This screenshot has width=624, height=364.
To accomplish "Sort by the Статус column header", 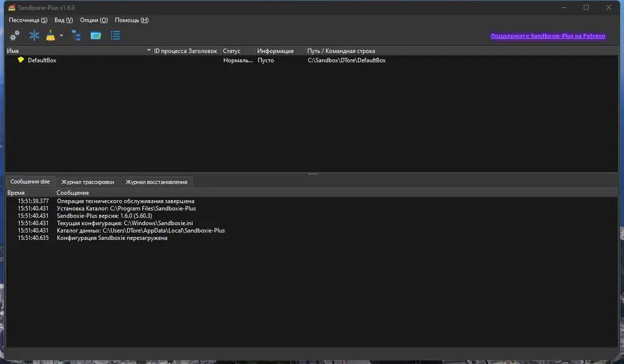I will pyautogui.click(x=238, y=51).
